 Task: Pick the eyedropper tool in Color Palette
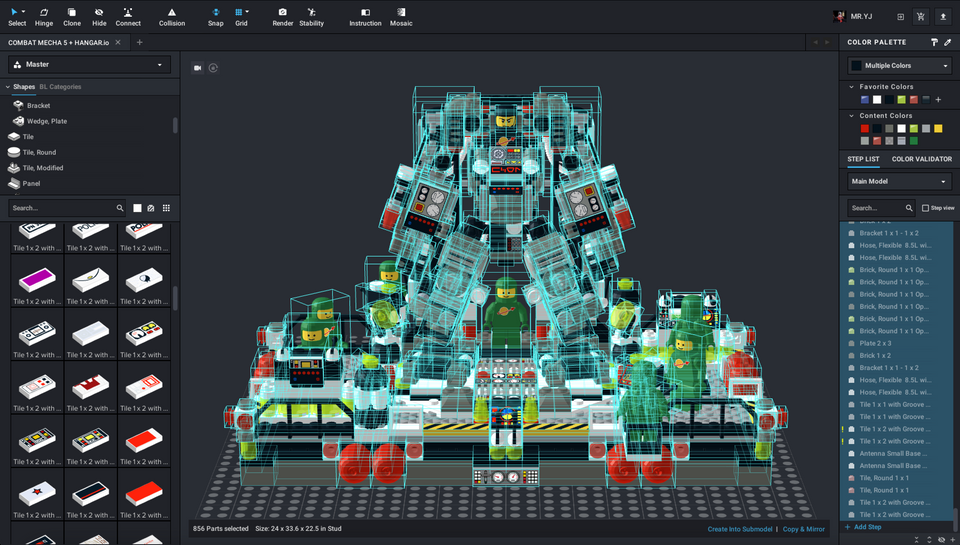click(948, 42)
